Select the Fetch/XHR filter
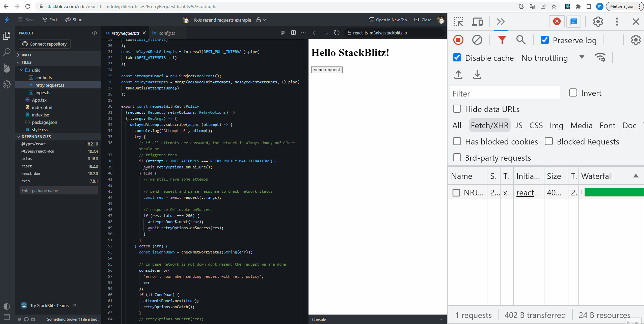This screenshot has height=324, width=644. [x=489, y=126]
